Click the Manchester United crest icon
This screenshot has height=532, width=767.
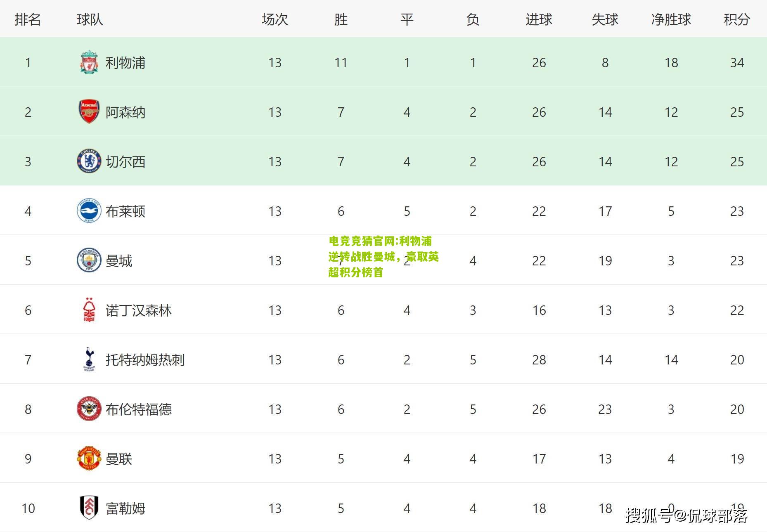pyautogui.click(x=89, y=458)
